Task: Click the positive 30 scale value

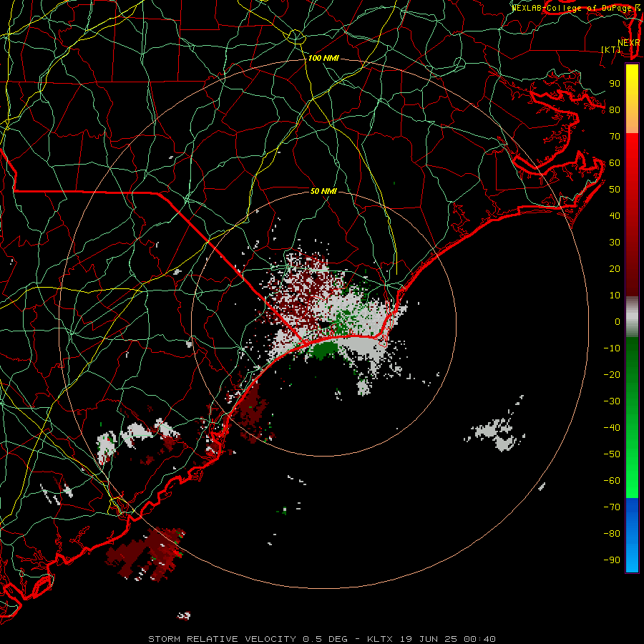Action: point(615,243)
